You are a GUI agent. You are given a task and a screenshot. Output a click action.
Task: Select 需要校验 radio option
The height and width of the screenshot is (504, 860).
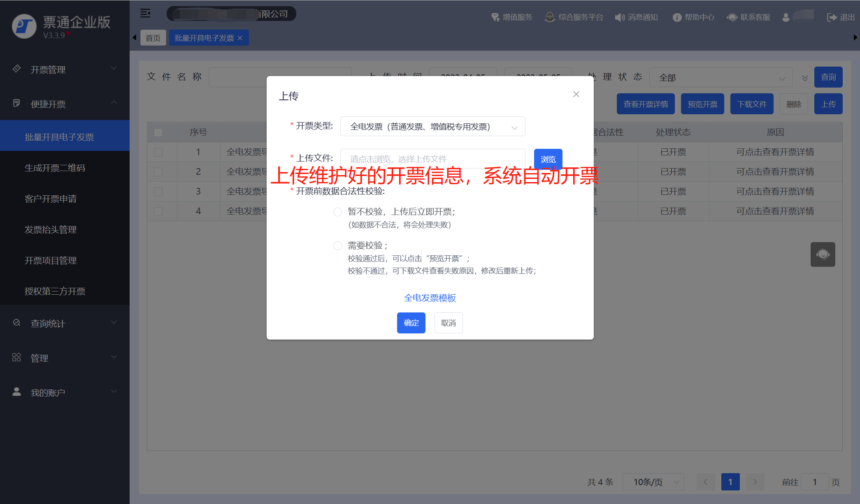click(337, 245)
